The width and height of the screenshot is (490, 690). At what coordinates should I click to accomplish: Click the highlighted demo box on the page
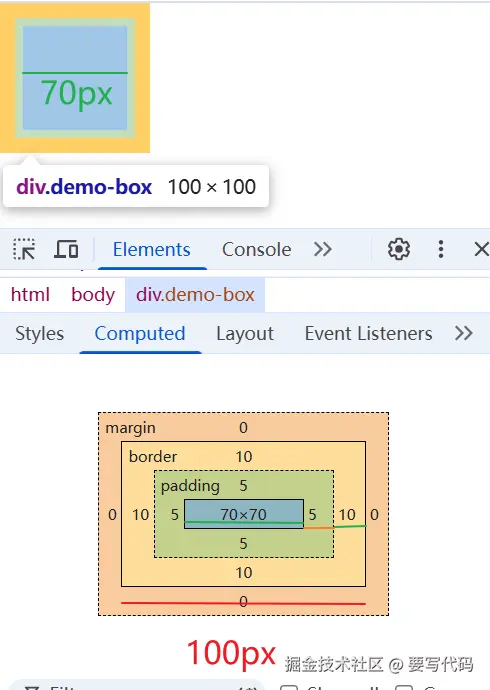pyautogui.click(x=75, y=78)
